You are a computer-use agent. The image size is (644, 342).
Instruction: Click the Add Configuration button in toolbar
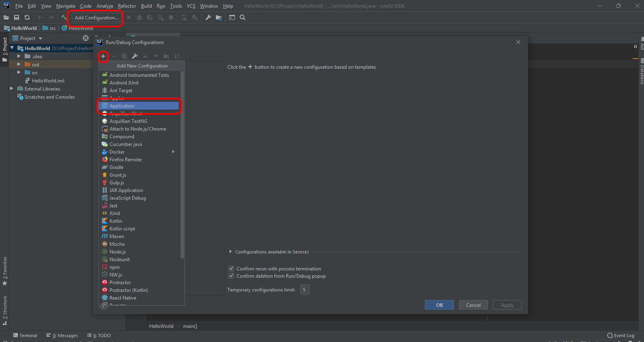click(x=97, y=17)
